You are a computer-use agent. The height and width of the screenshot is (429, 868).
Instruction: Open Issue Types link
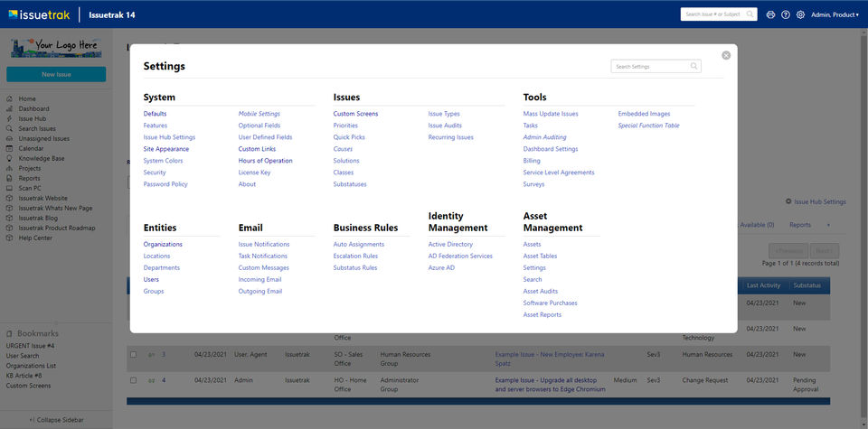click(444, 114)
